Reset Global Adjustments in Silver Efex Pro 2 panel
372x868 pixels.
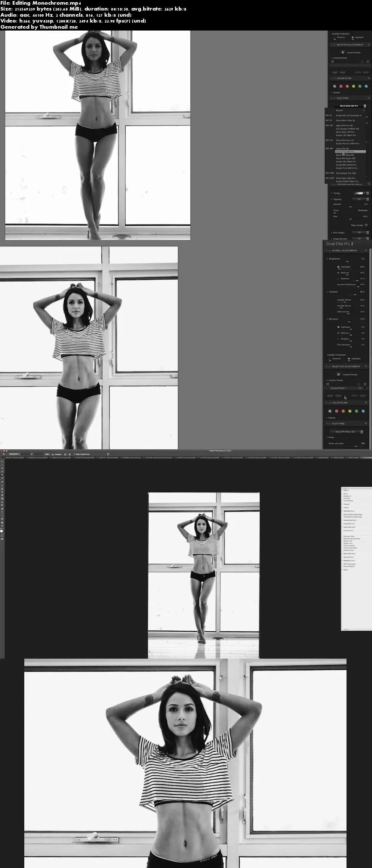click(x=366, y=250)
